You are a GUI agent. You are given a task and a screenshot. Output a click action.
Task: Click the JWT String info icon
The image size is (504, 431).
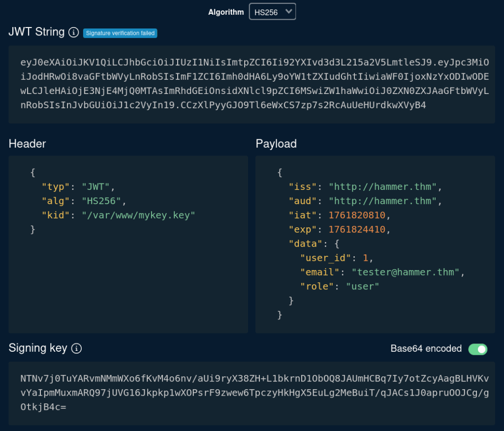click(x=73, y=32)
